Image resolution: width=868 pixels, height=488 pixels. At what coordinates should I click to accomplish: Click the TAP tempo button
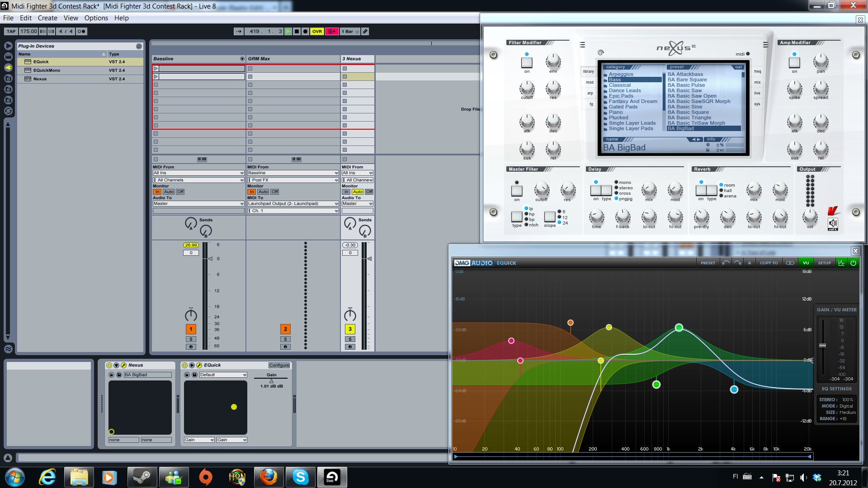click(x=11, y=32)
